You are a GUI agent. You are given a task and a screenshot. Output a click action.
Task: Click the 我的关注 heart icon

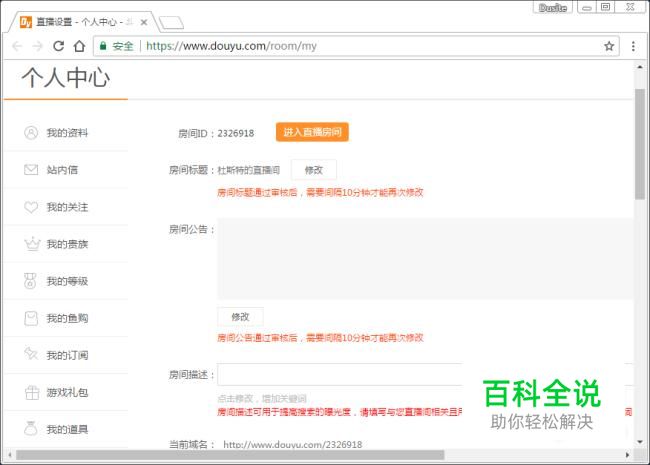click(x=31, y=207)
